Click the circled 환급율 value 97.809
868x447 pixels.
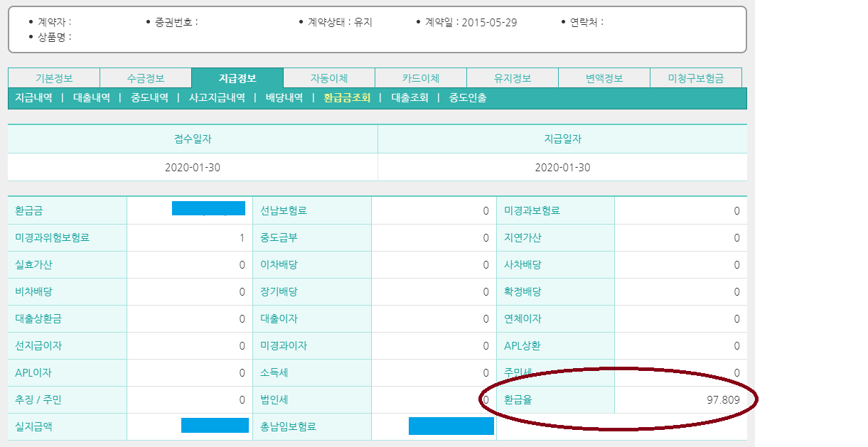click(x=725, y=399)
